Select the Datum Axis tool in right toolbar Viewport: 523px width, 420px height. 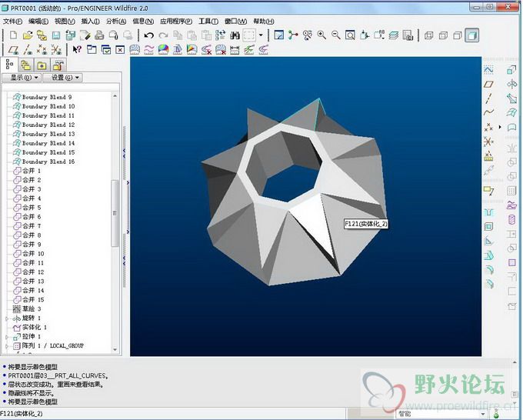tap(488, 98)
